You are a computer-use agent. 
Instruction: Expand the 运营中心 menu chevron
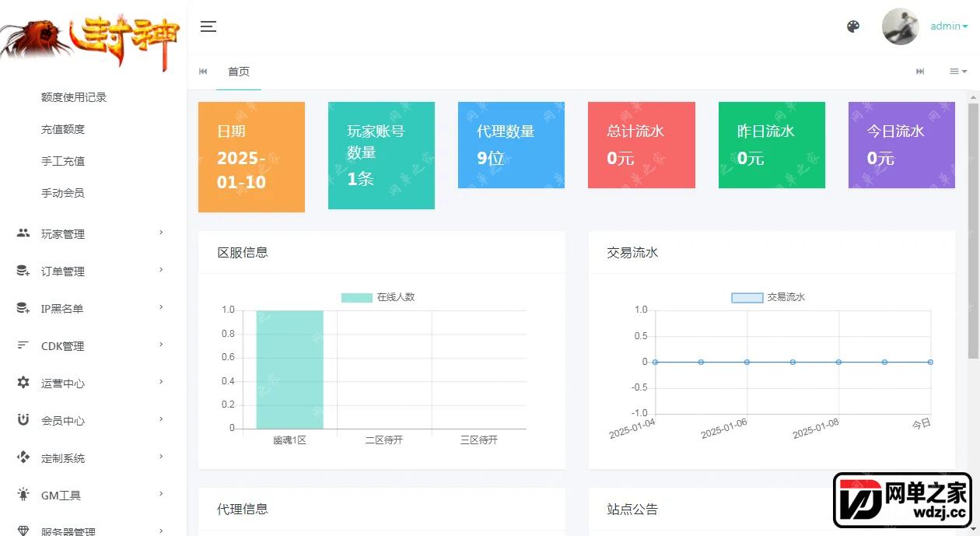click(161, 381)
